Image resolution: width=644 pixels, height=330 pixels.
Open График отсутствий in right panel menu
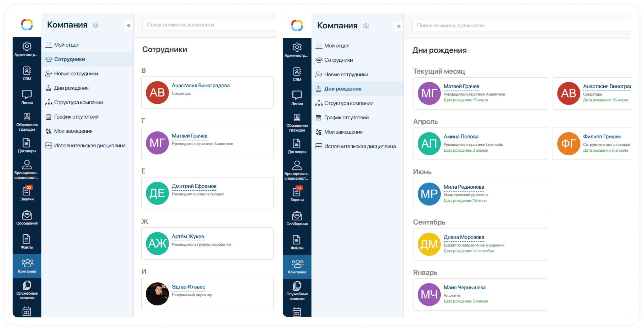tap(346, 118)
